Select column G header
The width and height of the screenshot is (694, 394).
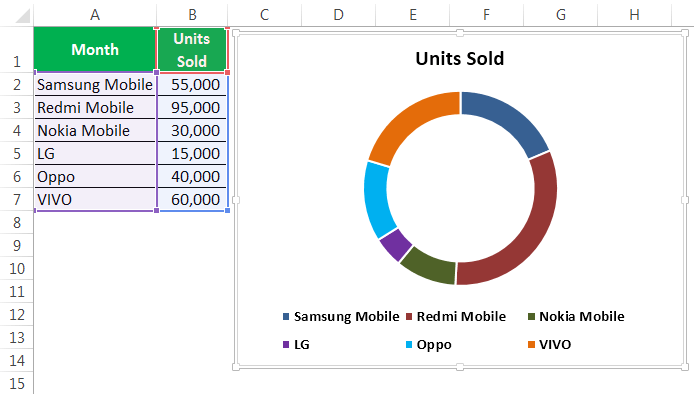pos(560,15)
